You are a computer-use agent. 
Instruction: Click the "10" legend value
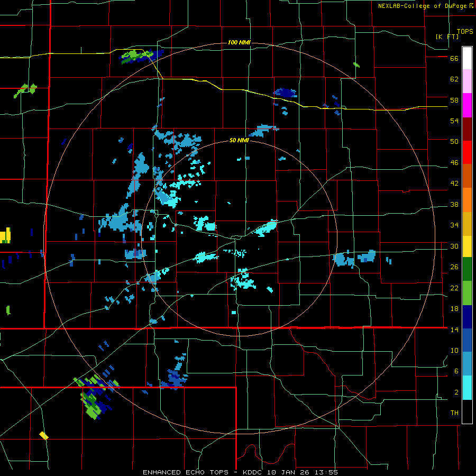[x=454, y=351]
